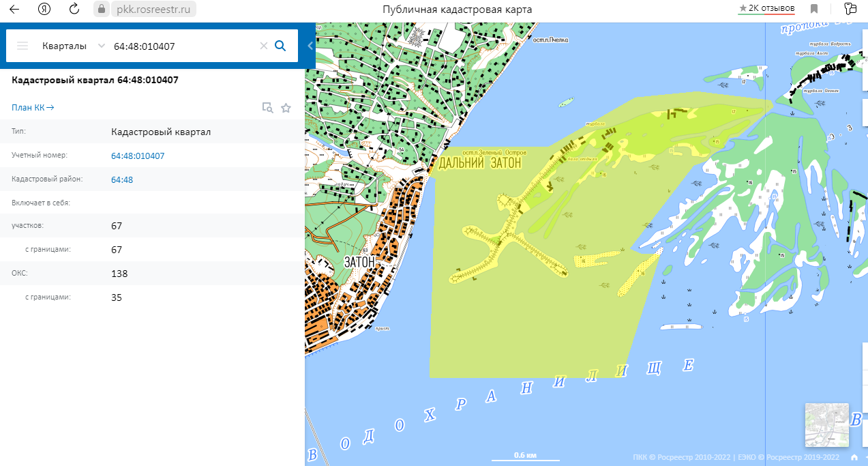Open the План КК link

33,107
